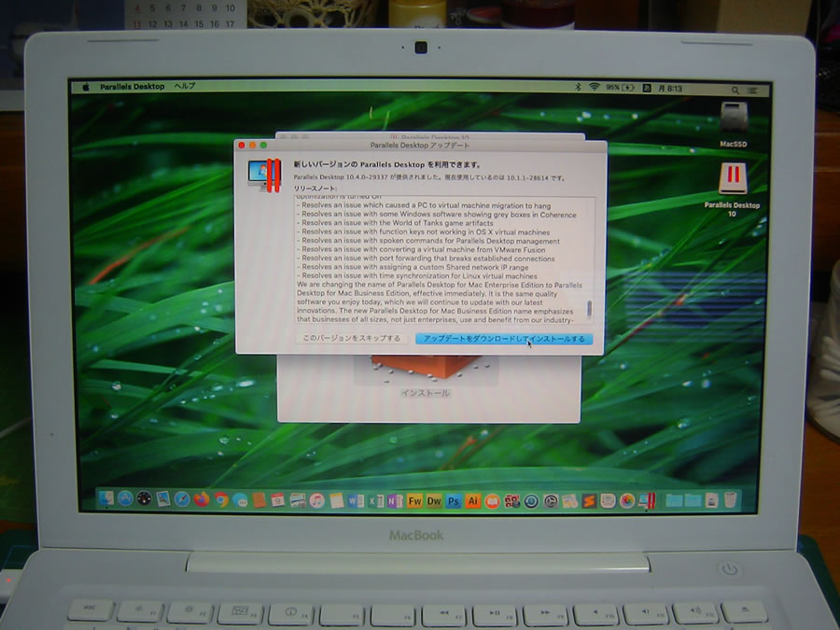The width and height of the screenshot is (840, 630).
Task: Launch Adobe Illustrator (Ai) from Dock
Action: [472, 501]
